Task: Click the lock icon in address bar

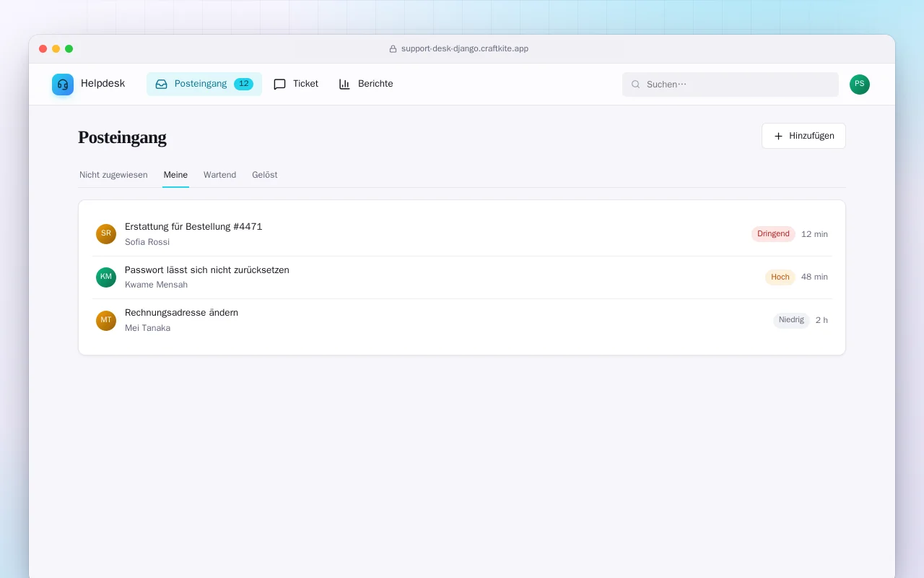Action: pyautogui.click(x=393, y=49)
